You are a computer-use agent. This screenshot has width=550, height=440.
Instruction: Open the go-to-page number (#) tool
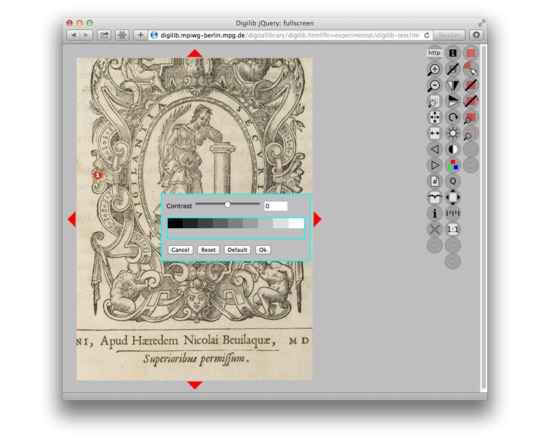(x=435, y=181)
